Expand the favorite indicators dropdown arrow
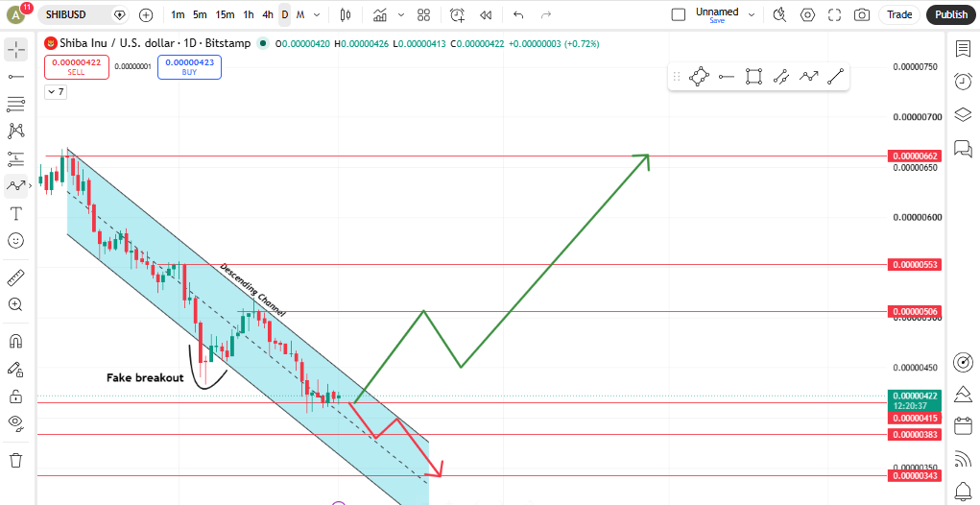Image resolution: width=980 pixels, height=505 pixels. click(400, 15)
